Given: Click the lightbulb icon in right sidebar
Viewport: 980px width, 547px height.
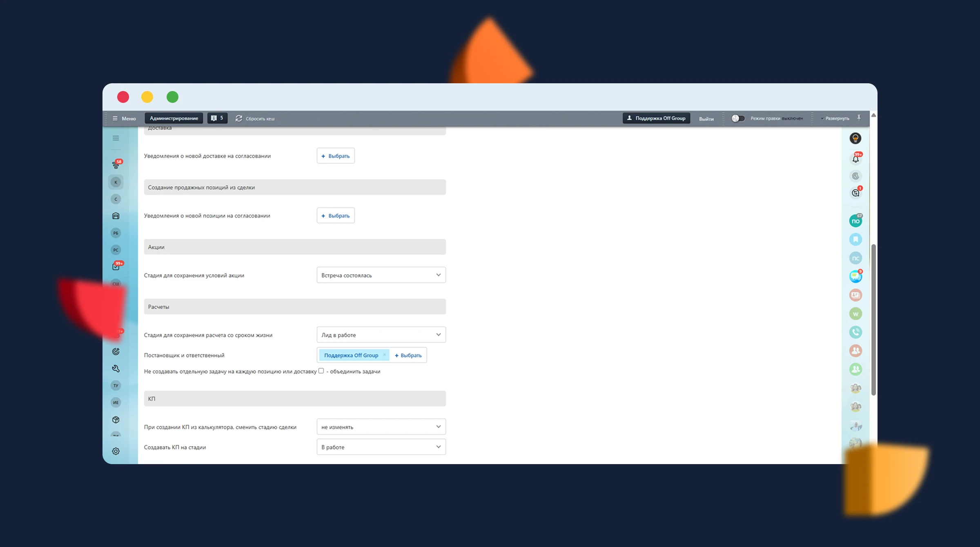Looking at the screenshot, I should click(x=855, y=138).
